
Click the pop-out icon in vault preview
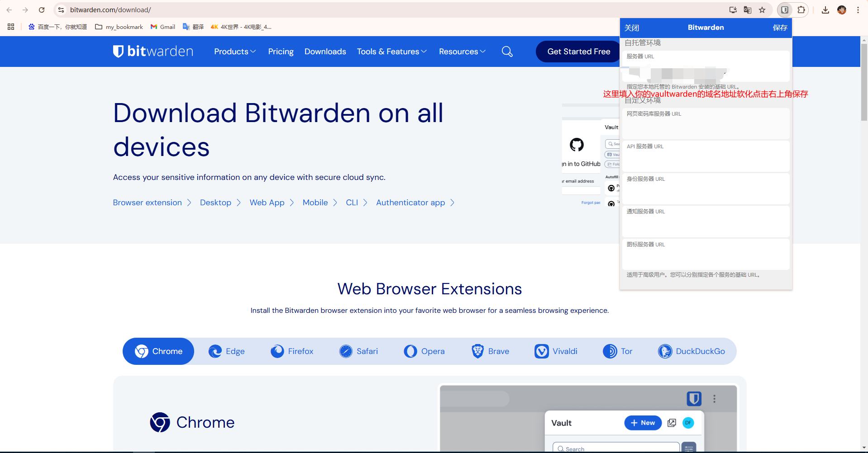(x=672, y=423)
